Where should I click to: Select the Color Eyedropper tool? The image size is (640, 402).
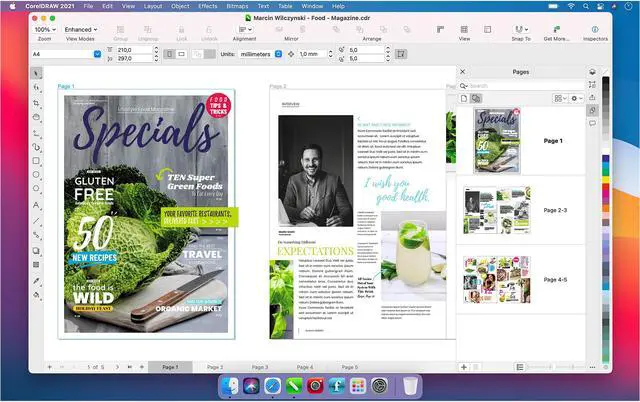36,281
